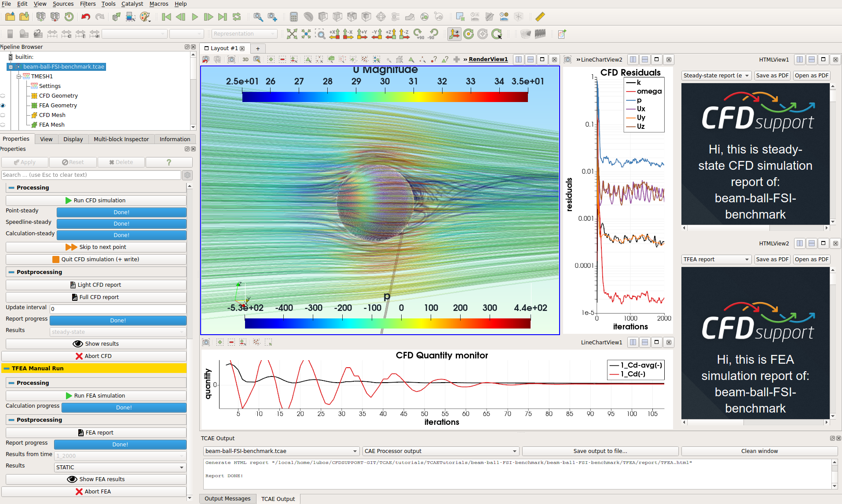Click Run CFD simulation button
This screenshot has height=504, width=842.
pos(95,201)
